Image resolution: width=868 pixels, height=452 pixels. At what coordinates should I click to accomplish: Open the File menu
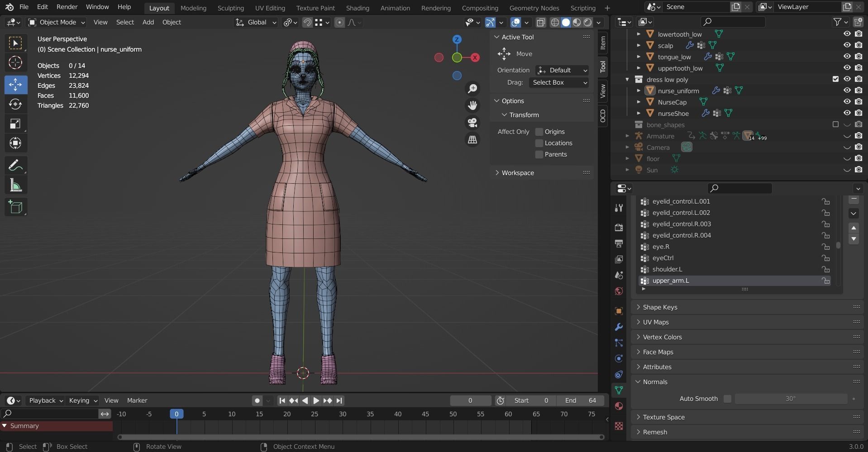[x=24, y=7]
